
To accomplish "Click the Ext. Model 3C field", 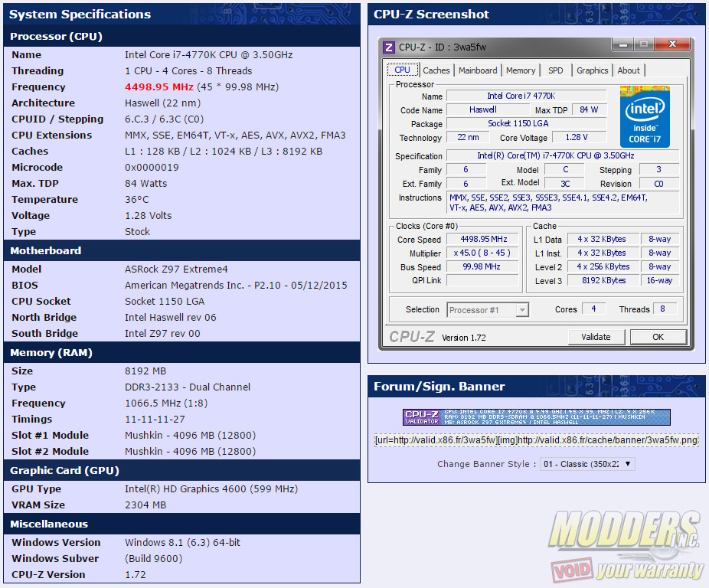I will [565, 184].
